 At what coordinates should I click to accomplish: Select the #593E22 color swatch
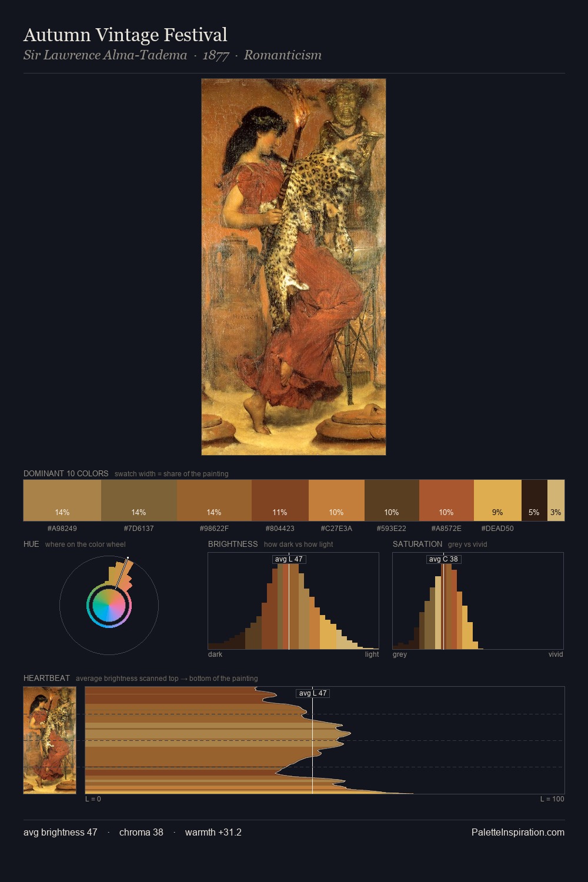392,500
